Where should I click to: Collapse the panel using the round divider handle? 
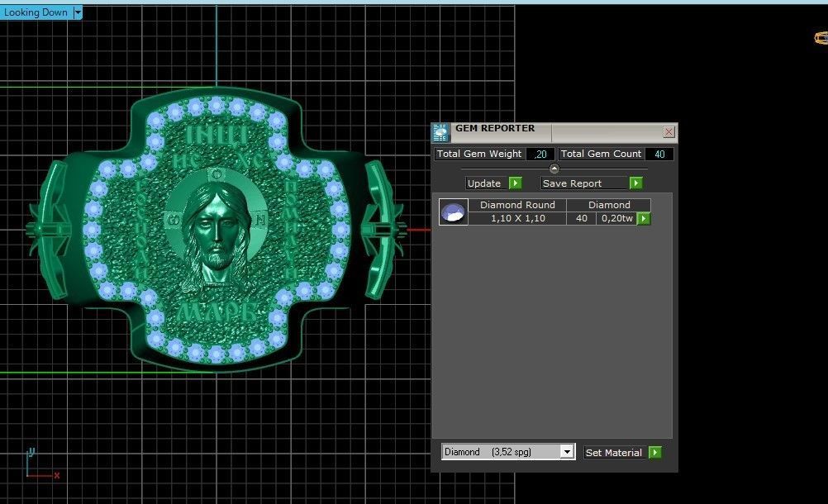tap(554, 169)
